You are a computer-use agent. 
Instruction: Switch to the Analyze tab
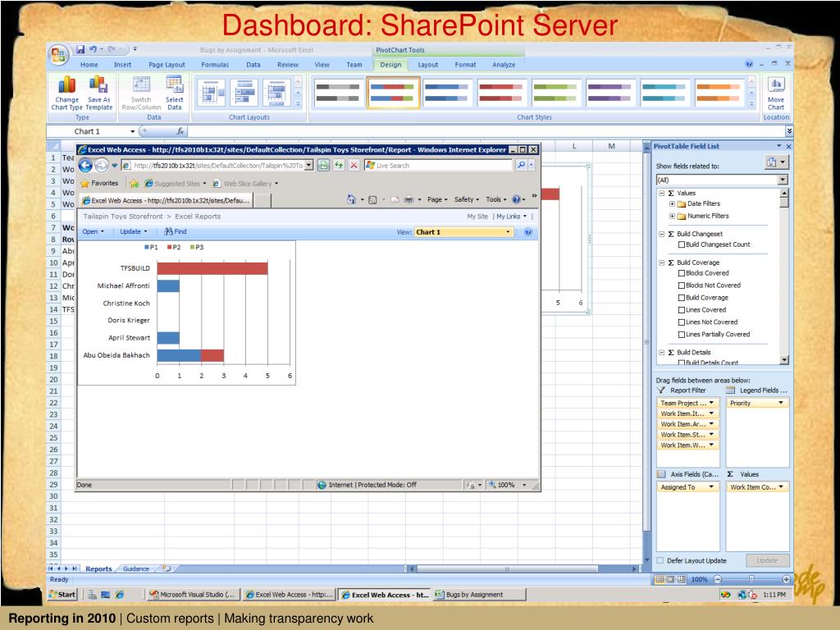504,64
